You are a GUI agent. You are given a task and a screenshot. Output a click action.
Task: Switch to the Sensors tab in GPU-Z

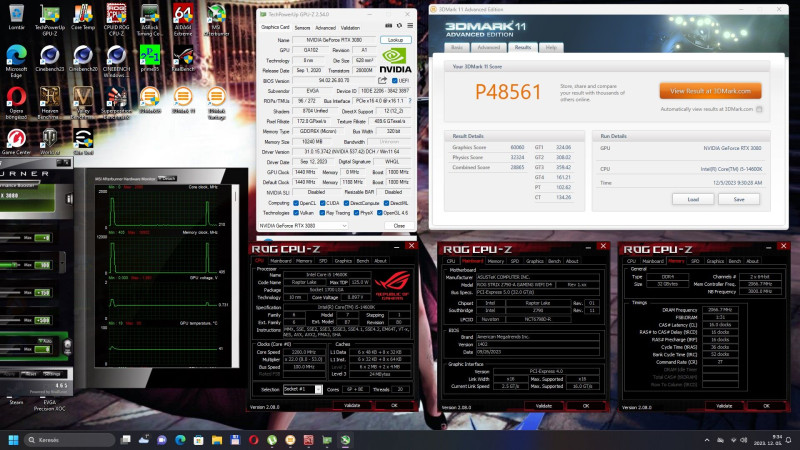coord(302,28)
